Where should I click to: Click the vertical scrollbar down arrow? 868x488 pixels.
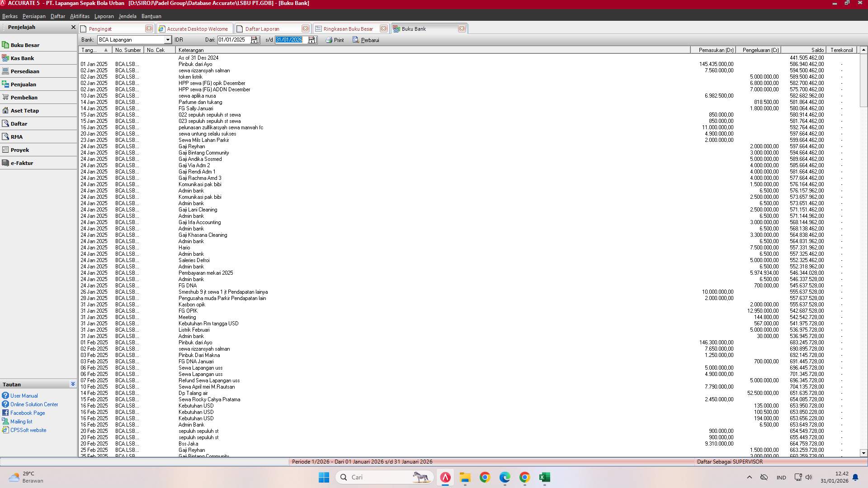click(x=863, y=453)
